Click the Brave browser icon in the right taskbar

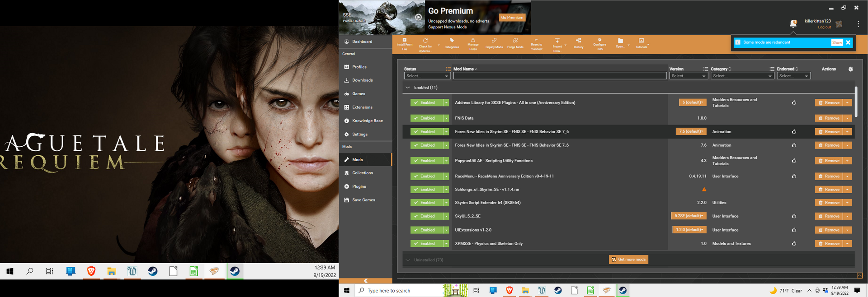[x=509, y=290]
